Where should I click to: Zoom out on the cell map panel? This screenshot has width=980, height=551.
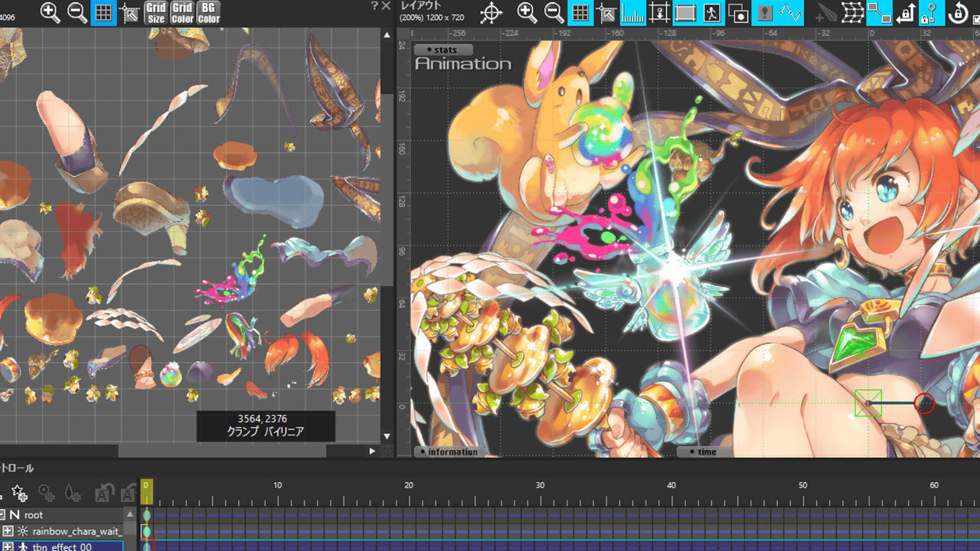(77, 12)
